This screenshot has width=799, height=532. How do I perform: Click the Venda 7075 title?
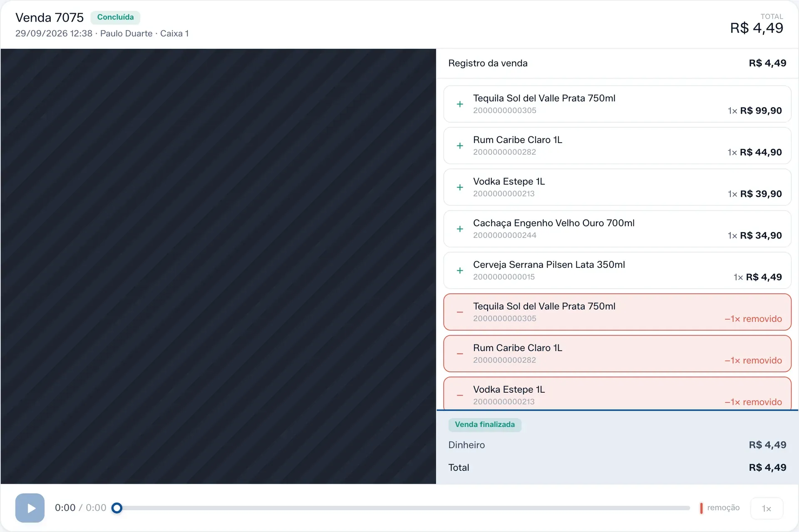[x=50, y=17]
